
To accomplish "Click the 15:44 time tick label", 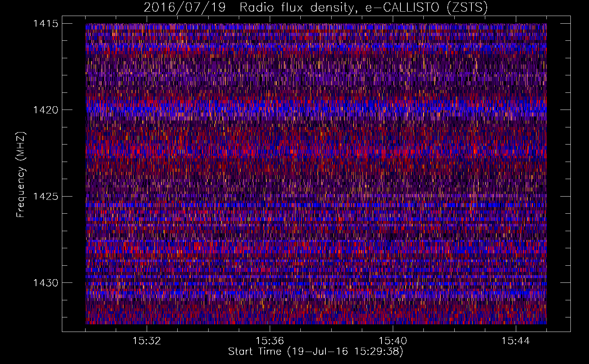I will coord(515,341).
